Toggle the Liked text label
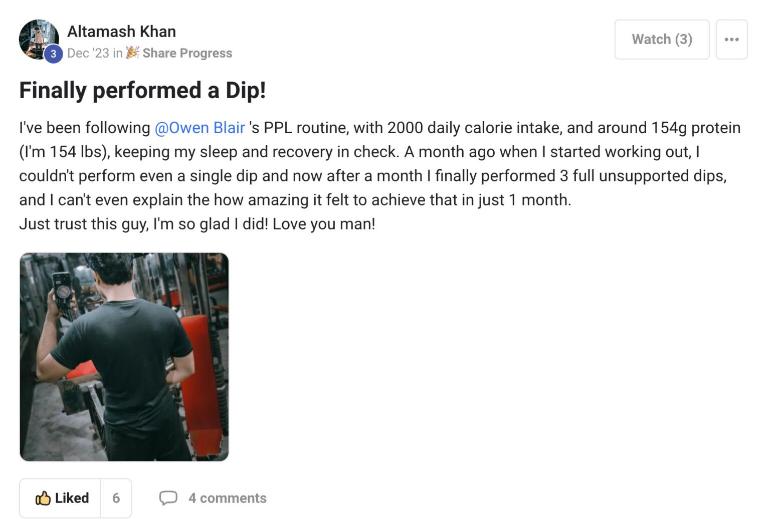The height and width of the screenshot is (532, 777). click(x=72, y=498)
